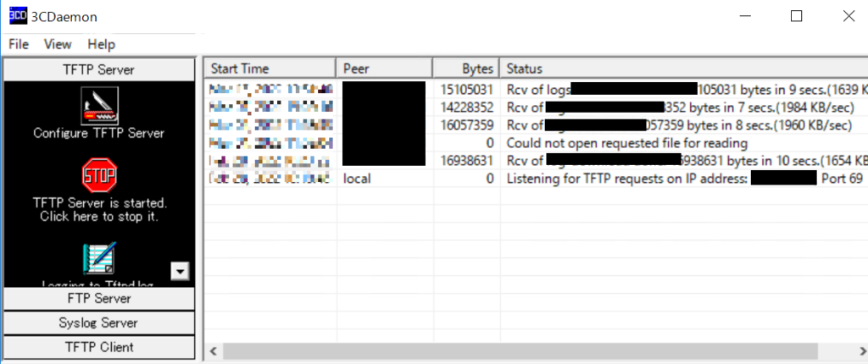Select the 14228352 bytes cell
Image resolution: width=868 pixels, height=364 pixels.
coord(467,108)
